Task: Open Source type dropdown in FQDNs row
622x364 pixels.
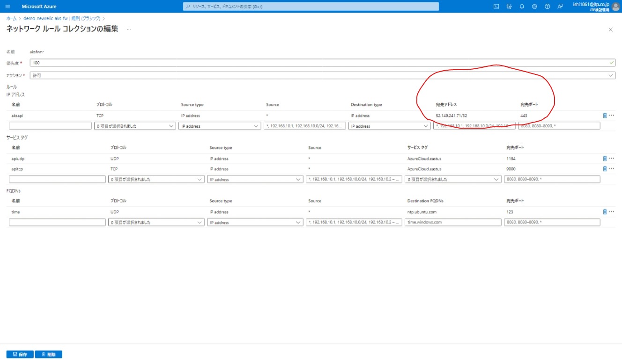Action: tap(255, 222)
